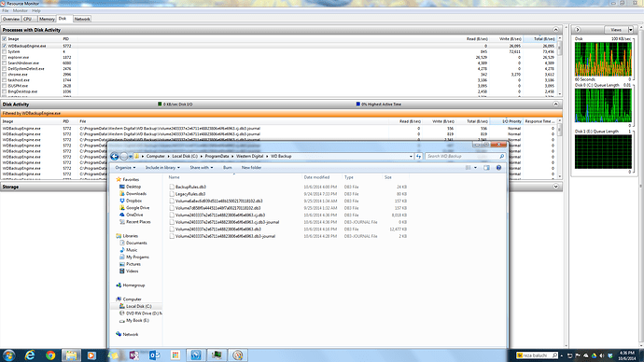
Task: Open Homegroup in Explorer navigation pane
Action: click(130, 285)
